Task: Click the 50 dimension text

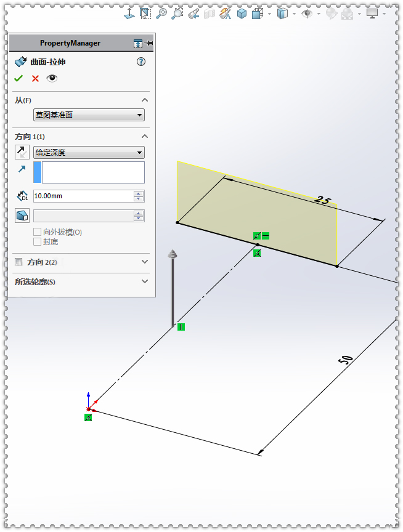Action: click(346, 360)
